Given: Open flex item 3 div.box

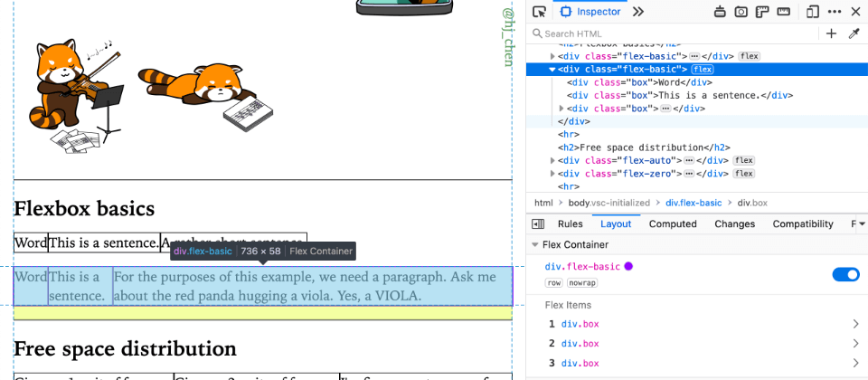Looking at the screenshot, I should tap(580, 364).
